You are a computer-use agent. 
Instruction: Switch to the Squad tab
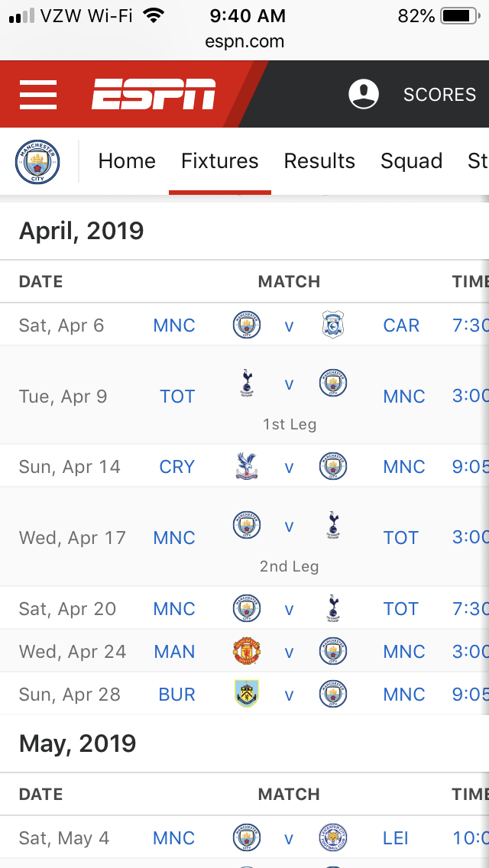(412, 161)
